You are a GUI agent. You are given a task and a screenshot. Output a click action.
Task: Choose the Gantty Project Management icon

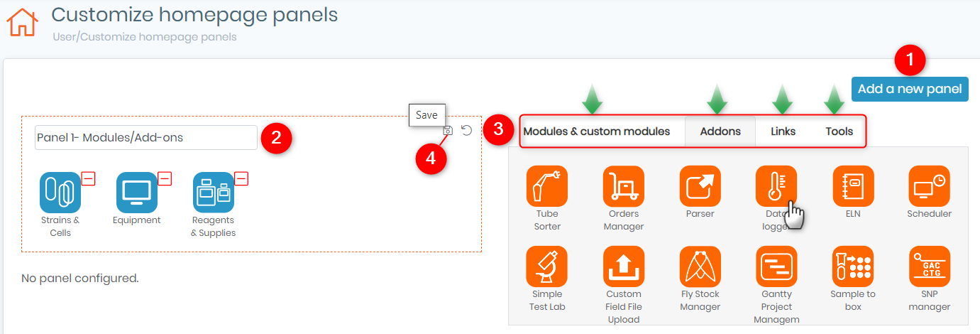point(776,266)
